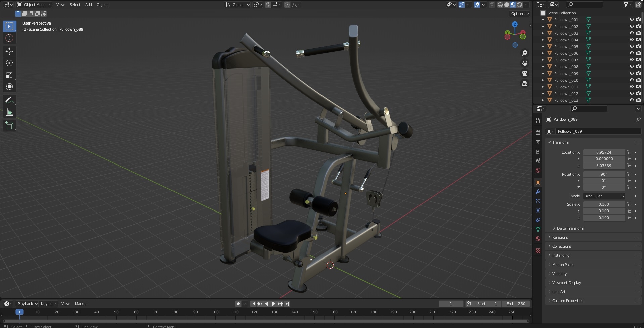Lock the Location X property
This screenshot has width=644, height=328.
(x=629, y=152)
